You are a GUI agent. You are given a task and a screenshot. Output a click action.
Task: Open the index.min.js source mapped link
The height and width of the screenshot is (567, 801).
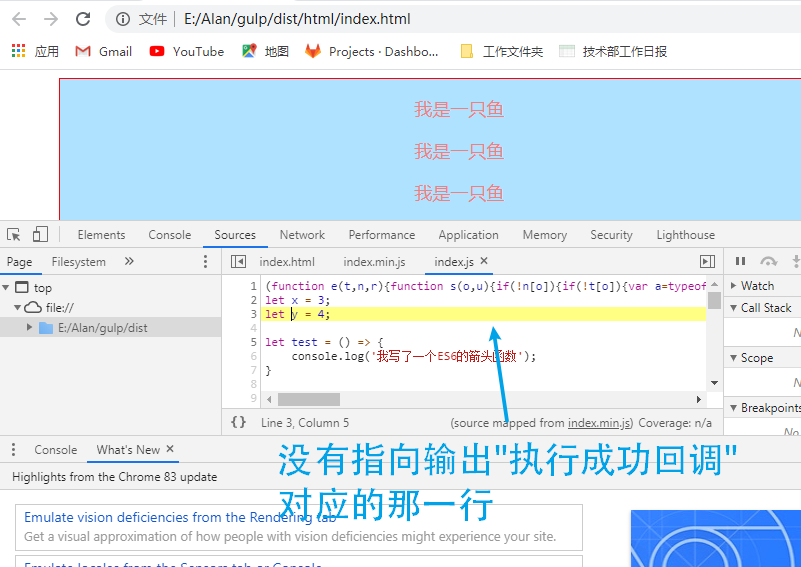[x=599, y=423]
